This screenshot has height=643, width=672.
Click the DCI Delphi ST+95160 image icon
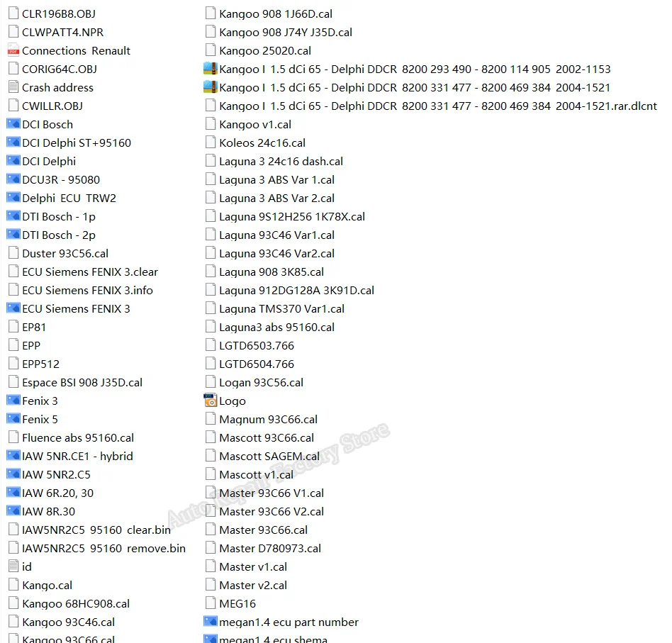(x=13, y=142)
